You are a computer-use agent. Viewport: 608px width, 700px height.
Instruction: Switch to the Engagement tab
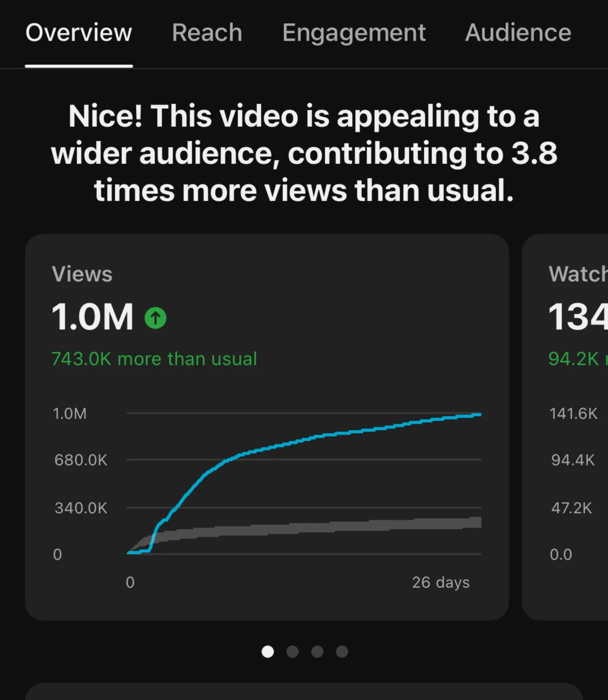tap(354, 33)
